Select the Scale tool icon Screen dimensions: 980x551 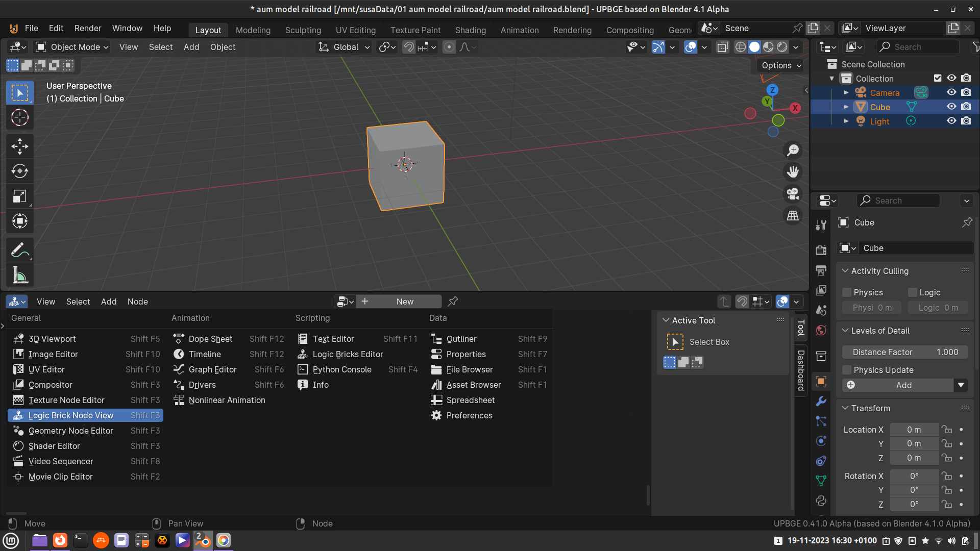(x=19, y=195)
